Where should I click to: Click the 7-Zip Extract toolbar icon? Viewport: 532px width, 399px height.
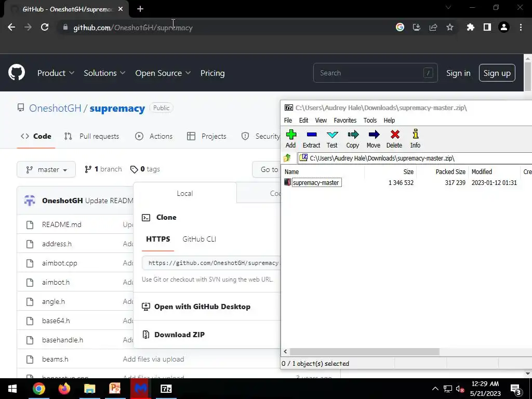(311, 139)
